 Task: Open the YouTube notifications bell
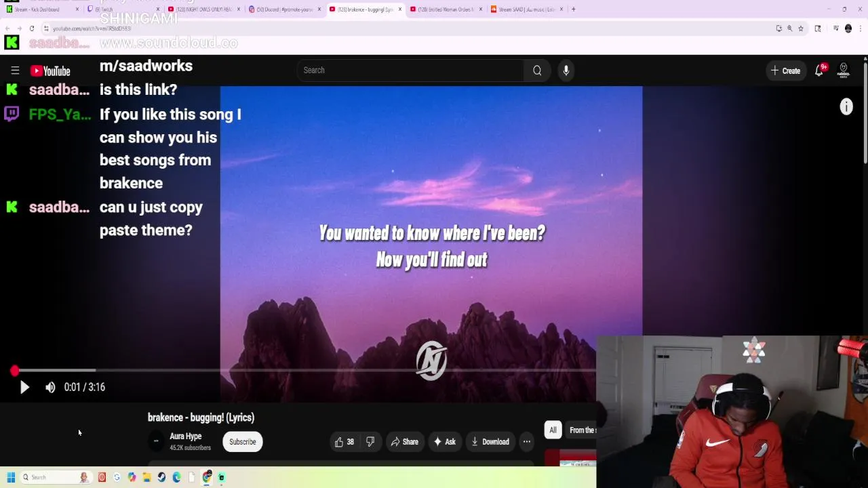819,70
